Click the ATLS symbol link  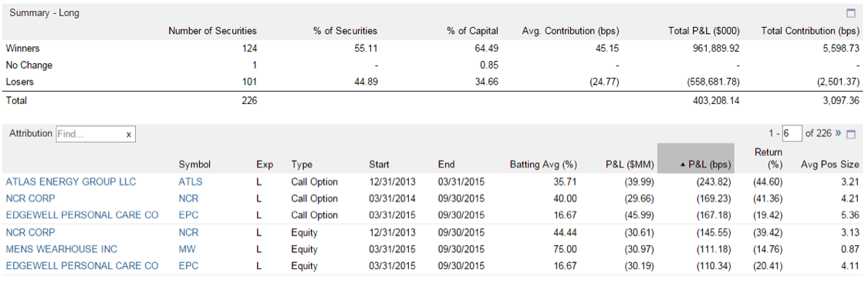191,181
